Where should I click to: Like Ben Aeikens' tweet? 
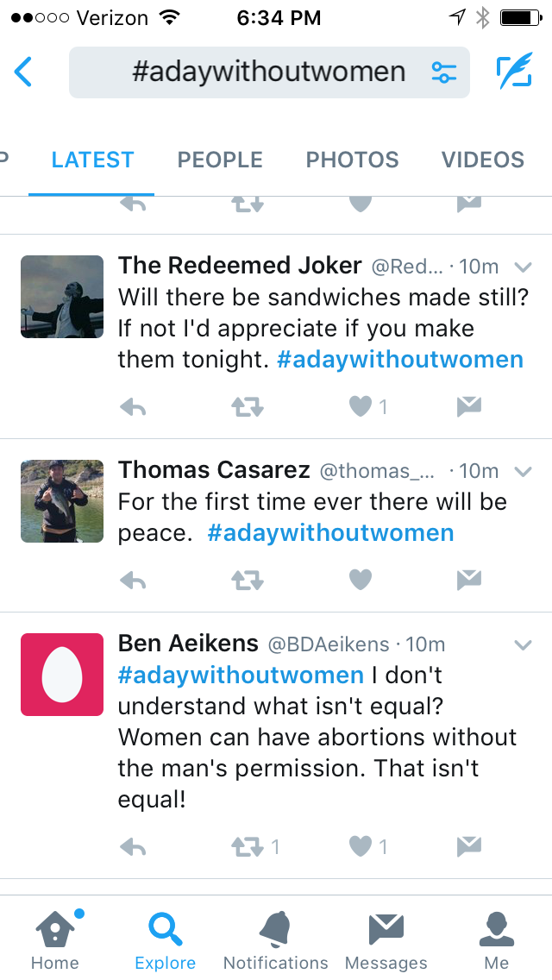[x=361, y=847]
